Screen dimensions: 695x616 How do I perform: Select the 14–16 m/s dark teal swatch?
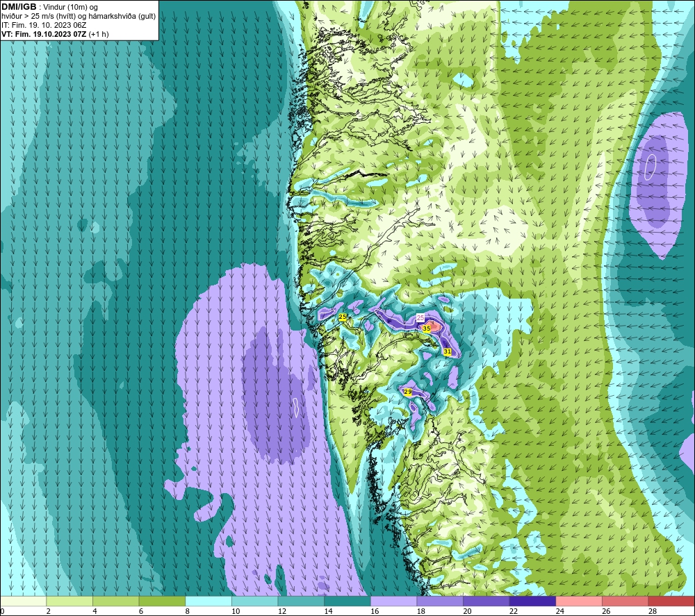tap(347, 601)
